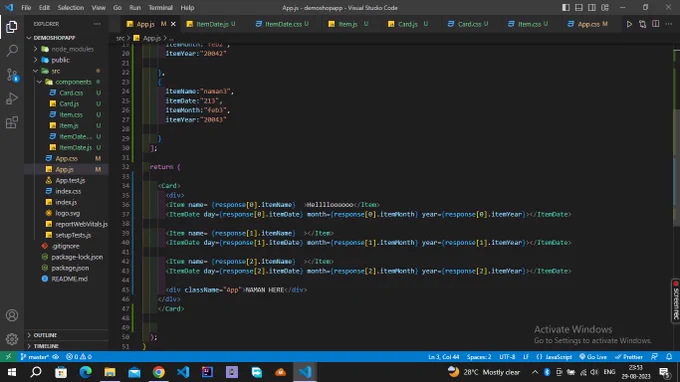Toggle the secondary side bar layout icon

(592, 8)
